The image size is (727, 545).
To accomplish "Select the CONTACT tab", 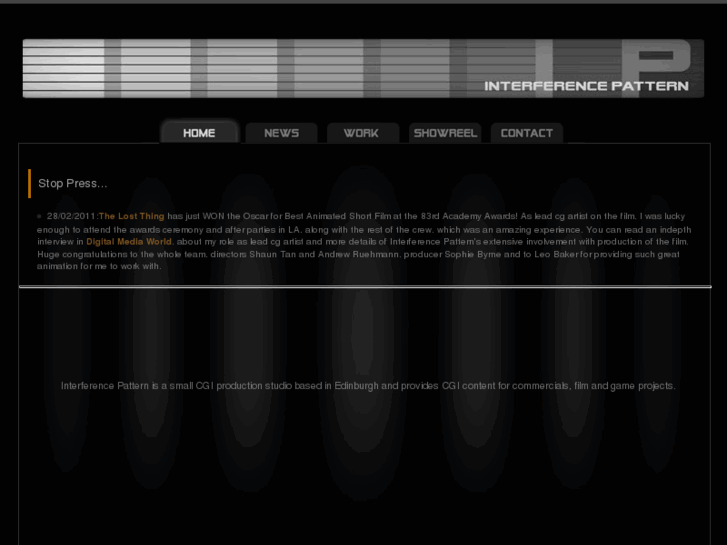I will tap(527, 133).
